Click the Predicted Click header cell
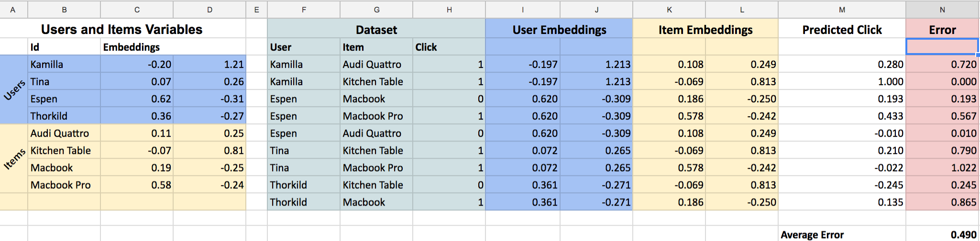The image size is (980, 241). tap(842, 30)
